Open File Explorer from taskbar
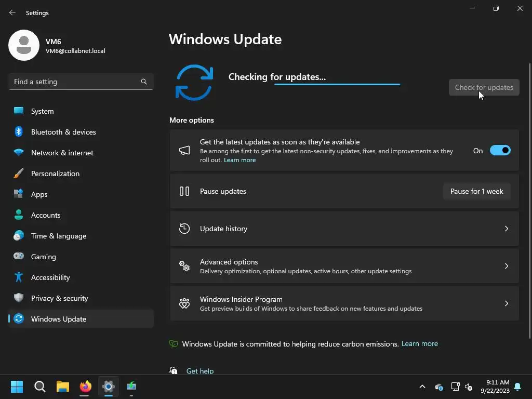The width and height of the screenshot is (532, 399). click(62, 387)
